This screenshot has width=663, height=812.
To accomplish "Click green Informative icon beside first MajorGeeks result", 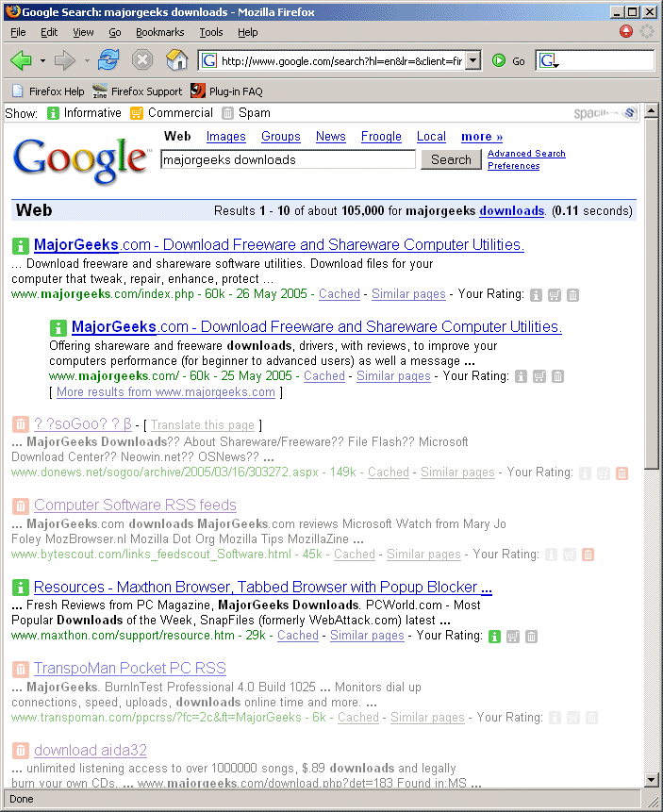I will coord(20,245).
